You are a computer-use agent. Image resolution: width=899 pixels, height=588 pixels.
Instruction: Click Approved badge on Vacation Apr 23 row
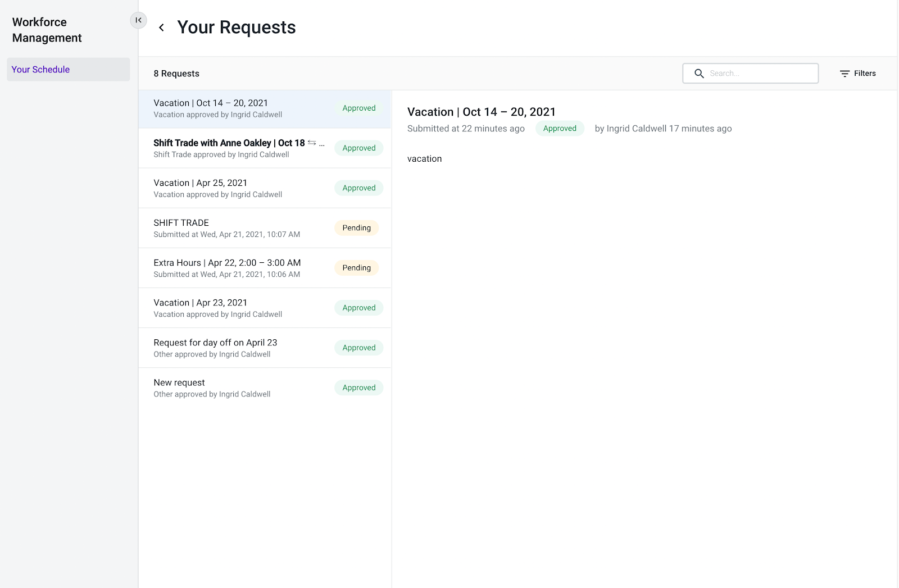click(x=359, y=308)
